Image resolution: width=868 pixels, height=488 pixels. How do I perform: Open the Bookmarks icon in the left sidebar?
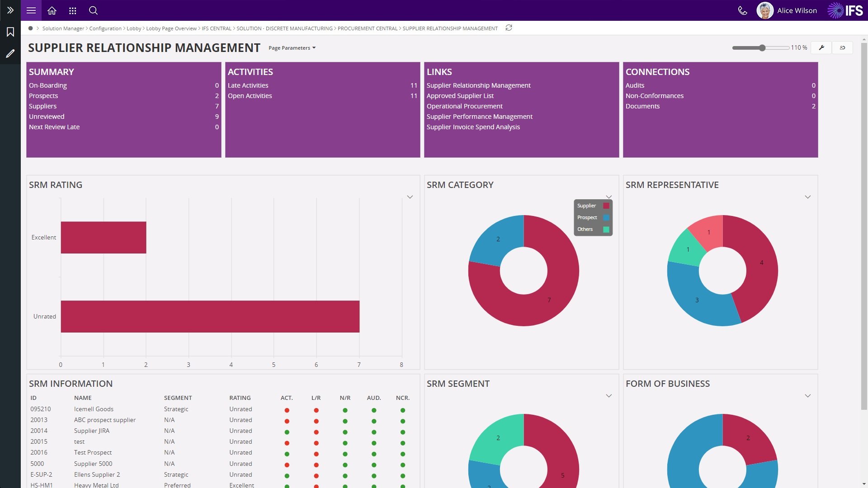tap(10, 32)
